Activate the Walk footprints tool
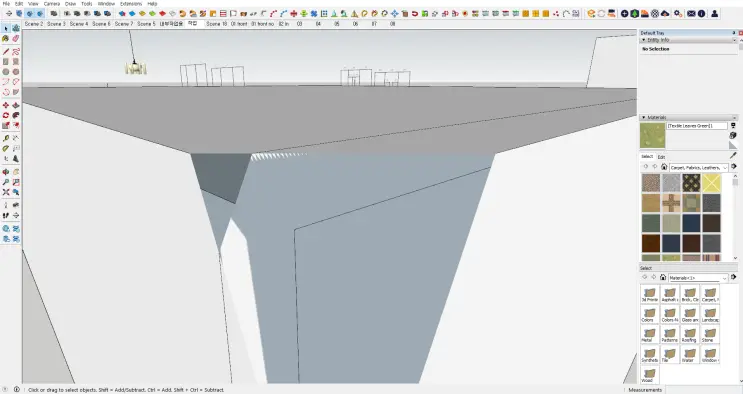This screenshot has height=394, width=743. (x=6, y=215)
